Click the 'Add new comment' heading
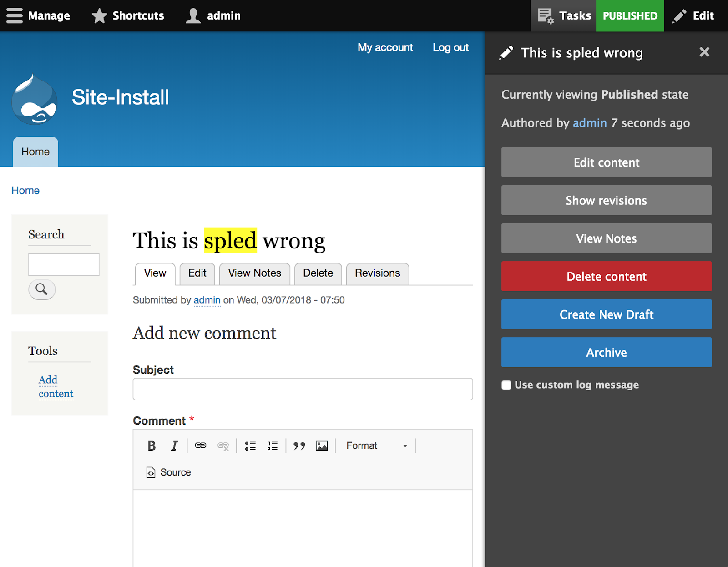Viewport: 728px width, 567px height. [x=204, y=333]
